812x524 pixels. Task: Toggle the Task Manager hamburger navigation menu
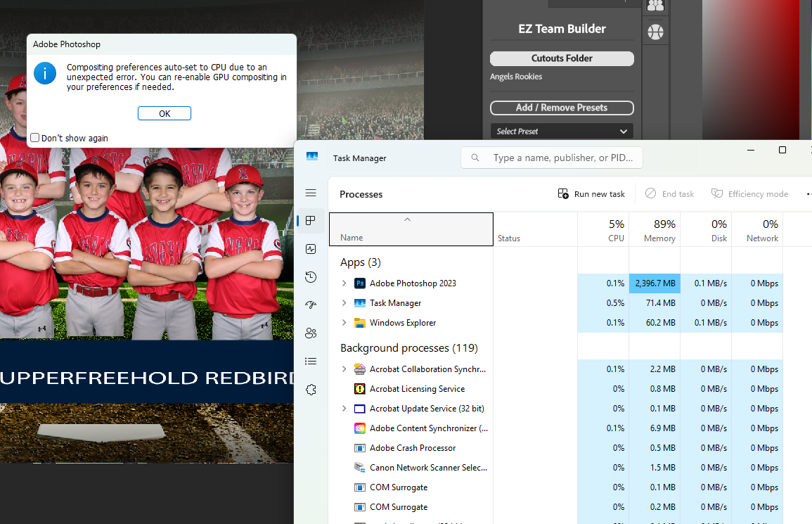coord(311,193)
